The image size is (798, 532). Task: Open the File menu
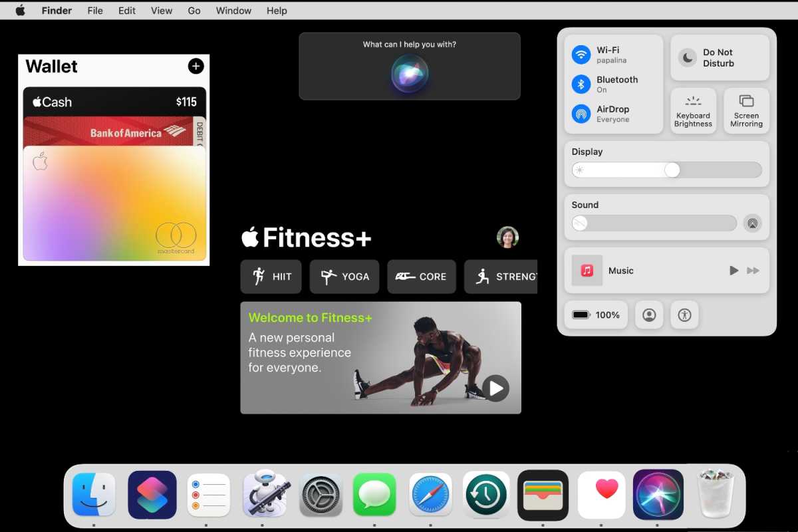[x=95, y=11]
